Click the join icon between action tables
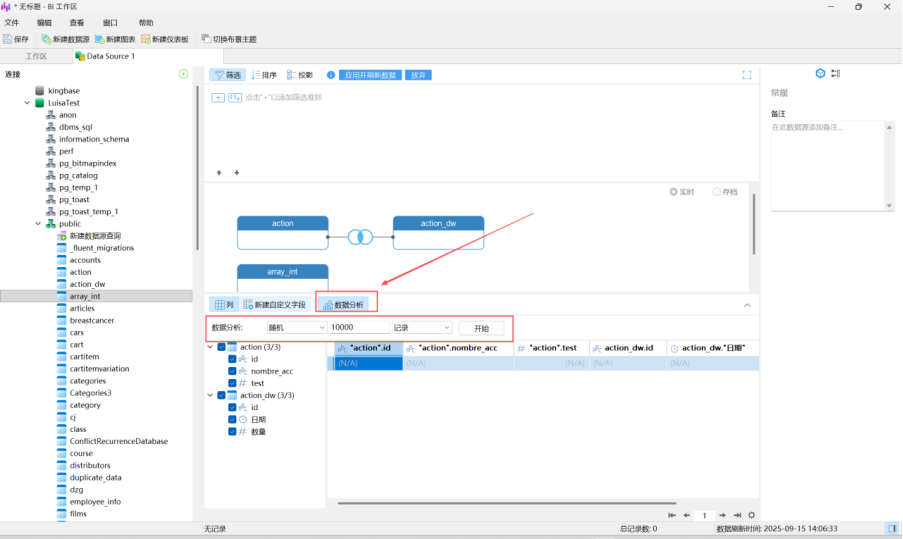The image size is (903, 539). point(360,237)
